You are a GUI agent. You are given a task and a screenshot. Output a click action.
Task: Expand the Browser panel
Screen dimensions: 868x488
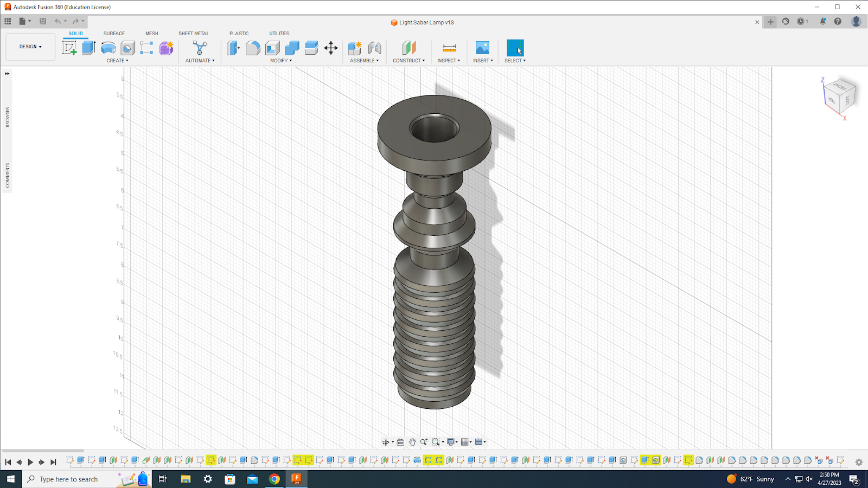(8, 117)
